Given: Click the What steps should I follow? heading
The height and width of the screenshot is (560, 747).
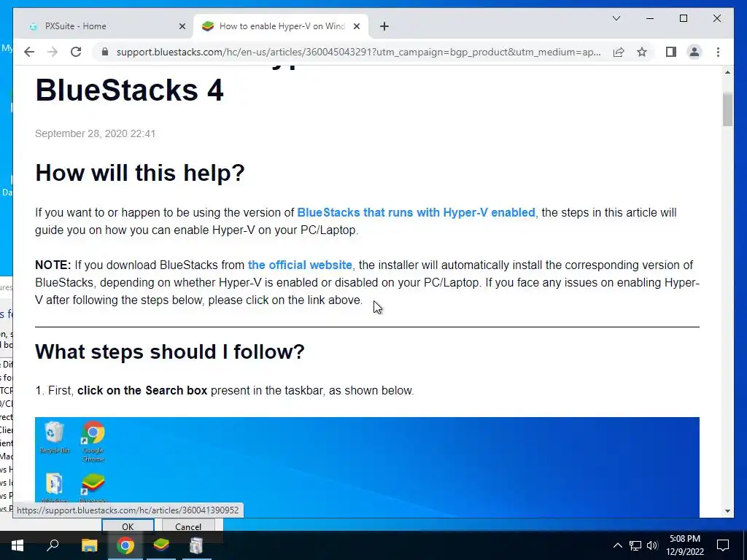Looking at the screenshot, I should [x=169, y=352].
